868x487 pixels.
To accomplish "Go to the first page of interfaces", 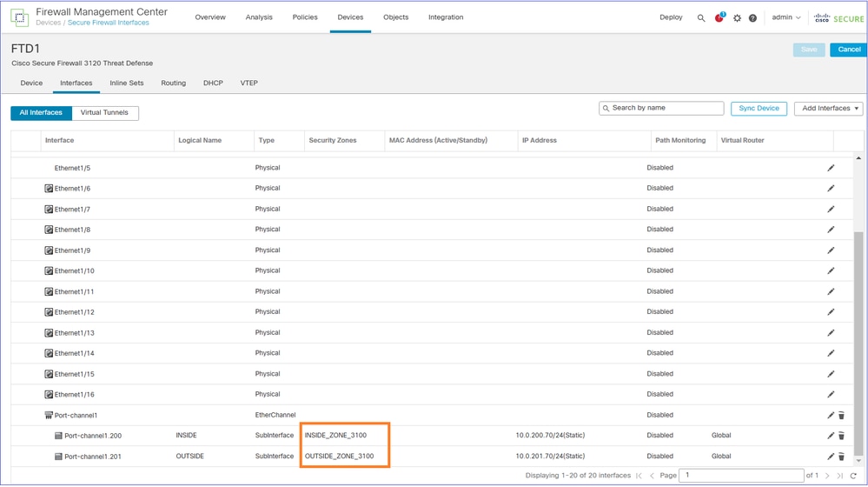I will click(x=639, y=476).
